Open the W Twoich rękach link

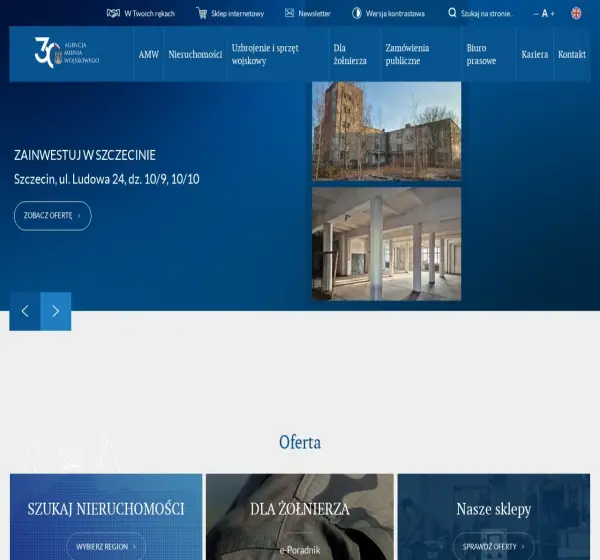click(150, 14)
